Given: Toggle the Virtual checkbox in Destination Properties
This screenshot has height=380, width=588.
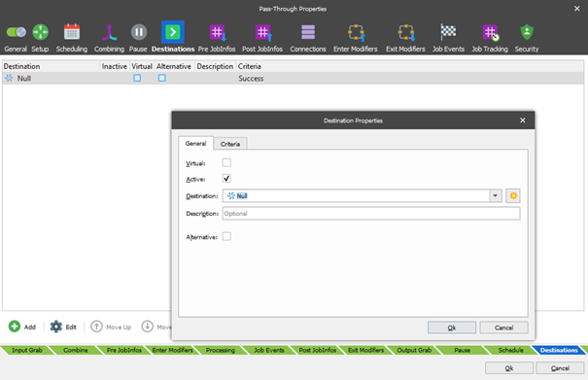Looking at the screenshot, I should pyautogui.click(x=226, y=162).
